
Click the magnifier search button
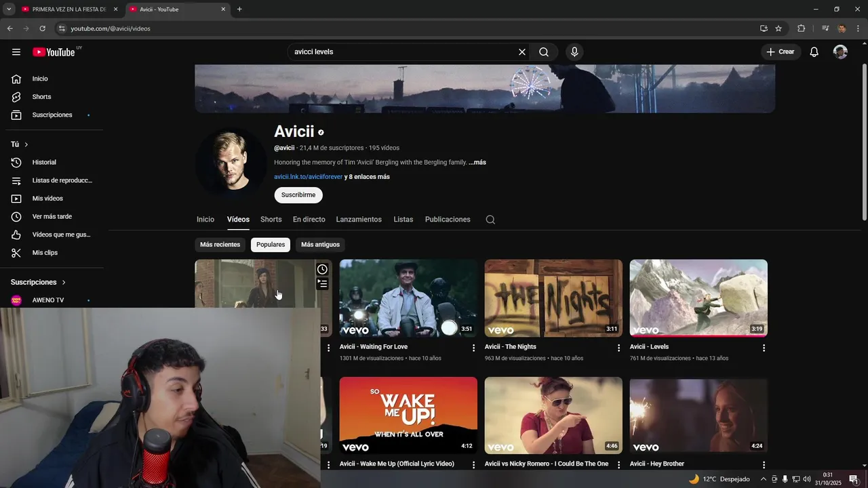click(x=544, y=52)
